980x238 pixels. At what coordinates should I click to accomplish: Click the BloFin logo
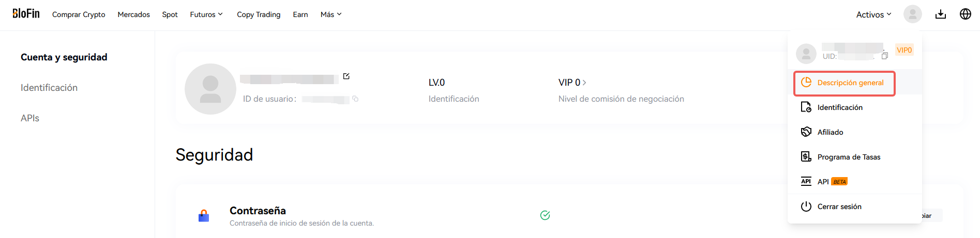pyautogui.click(x=26, y=14)
